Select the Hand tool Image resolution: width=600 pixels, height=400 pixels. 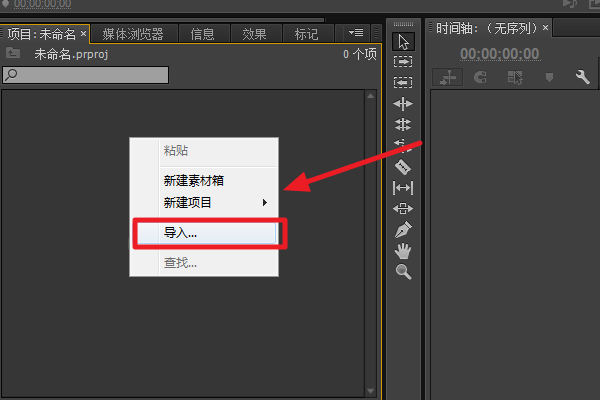[x=403, y=251]
